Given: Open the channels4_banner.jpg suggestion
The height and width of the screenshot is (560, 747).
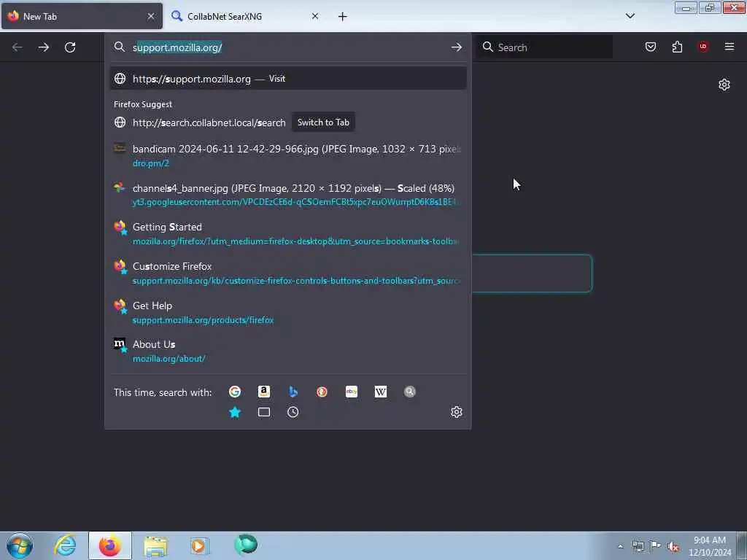Looking at the screenshot, I should [x=288, y=195].
